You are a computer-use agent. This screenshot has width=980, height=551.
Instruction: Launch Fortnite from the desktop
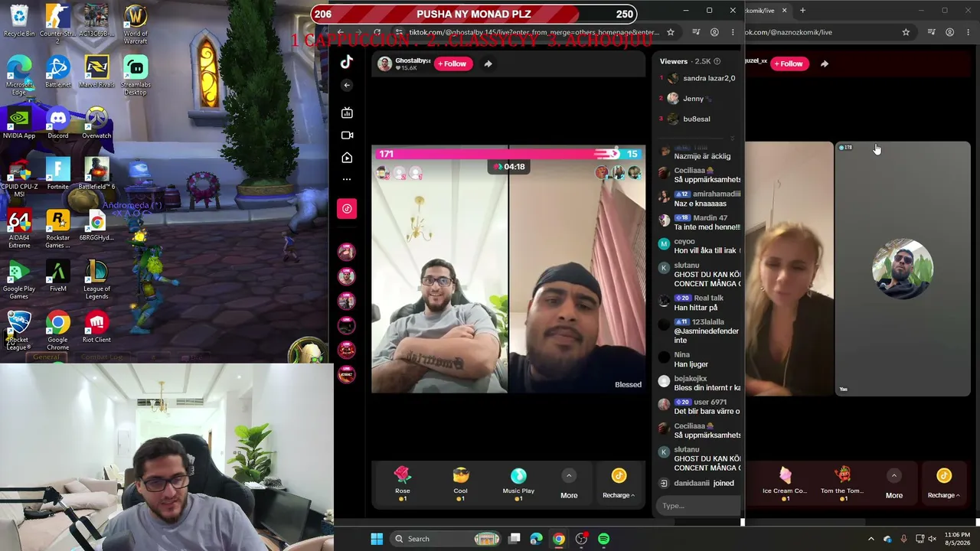[x=57, y=174]
